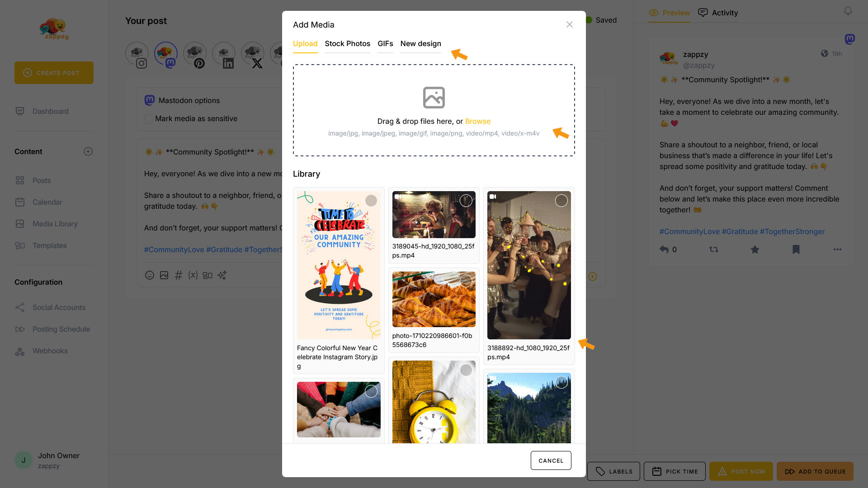Image resolution: width=868 pixels, height=488 pixels.
Task: Click the Browse link to upload files
Action: 477,121
